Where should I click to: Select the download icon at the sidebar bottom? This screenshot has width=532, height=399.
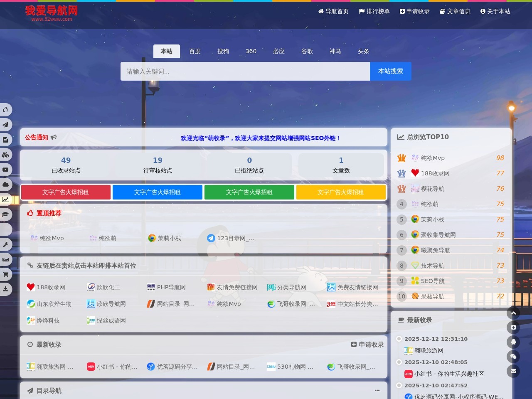click(x=5, y=289)
